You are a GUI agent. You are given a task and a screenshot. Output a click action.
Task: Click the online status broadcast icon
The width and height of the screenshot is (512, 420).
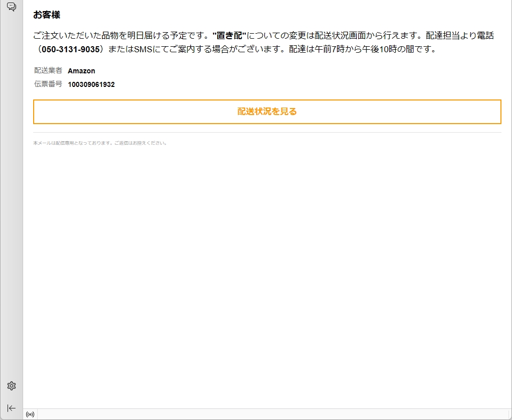point(30,414)
